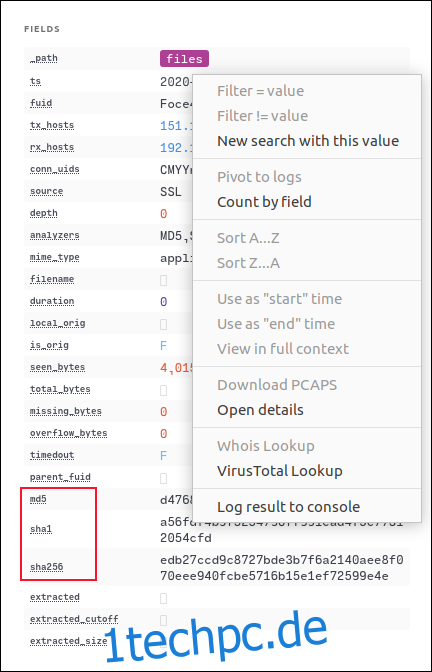Click the rx_hosts IP address value

pos(177,148)
